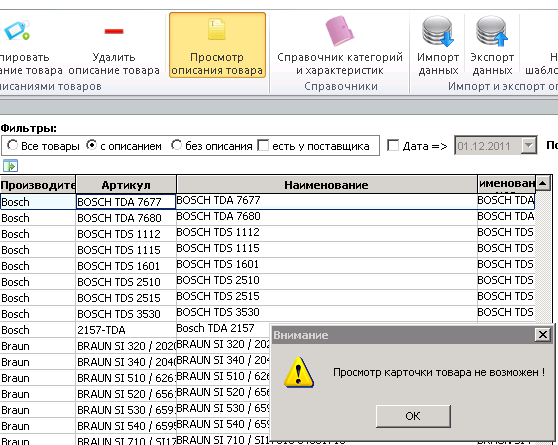Select article cell BRAUN SI 520
Screen dimensions: 558x445
(126, 394)
